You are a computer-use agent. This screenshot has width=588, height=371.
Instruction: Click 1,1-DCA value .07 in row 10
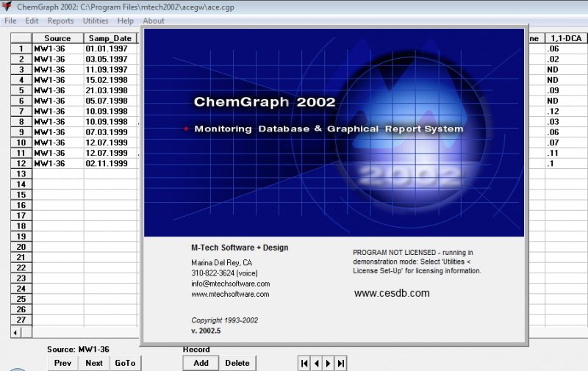(x=566, y=143)
